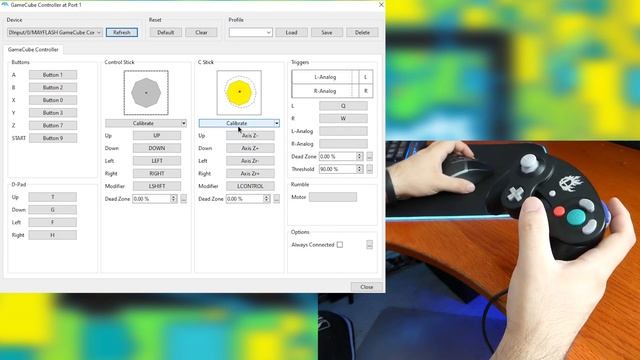Screen dimensions: 640x360
Task: Select the GameCube Controller tab
Action: (x=33, y=49)
